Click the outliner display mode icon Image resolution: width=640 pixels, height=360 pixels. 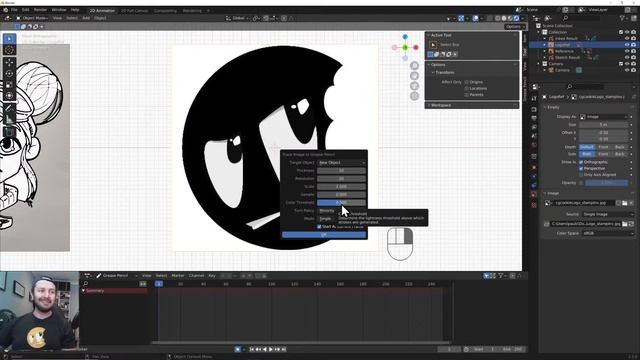(549, 18)
